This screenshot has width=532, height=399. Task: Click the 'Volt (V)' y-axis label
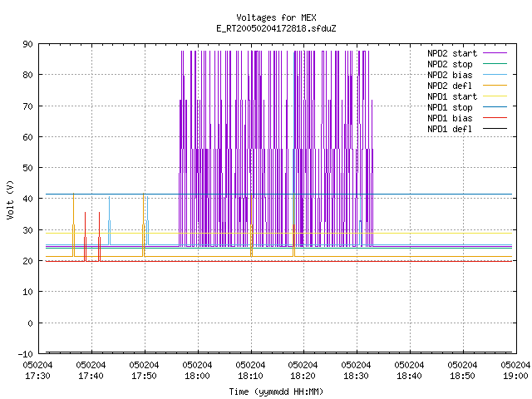tap(10, 199)
